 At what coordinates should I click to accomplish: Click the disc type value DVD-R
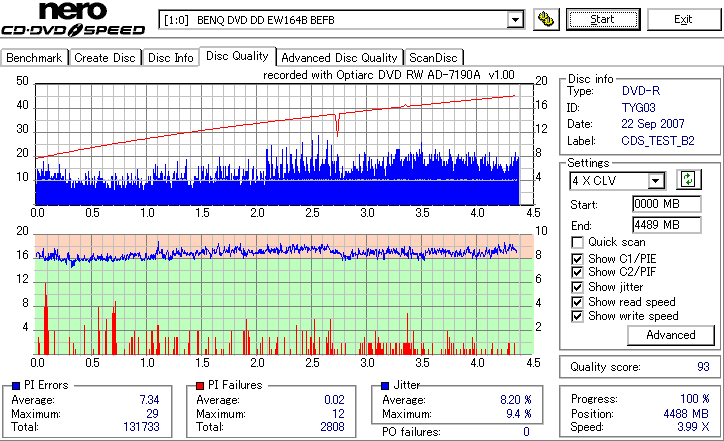(x=641, y=91)
